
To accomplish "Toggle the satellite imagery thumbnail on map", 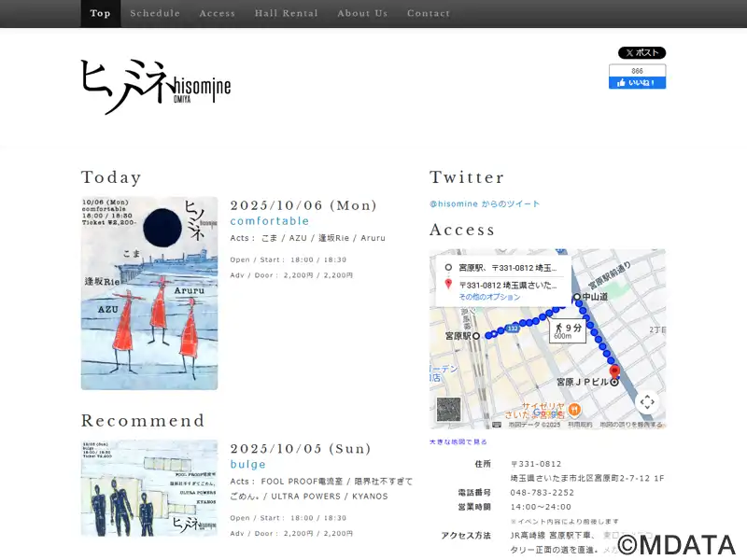I will [449, 410].
